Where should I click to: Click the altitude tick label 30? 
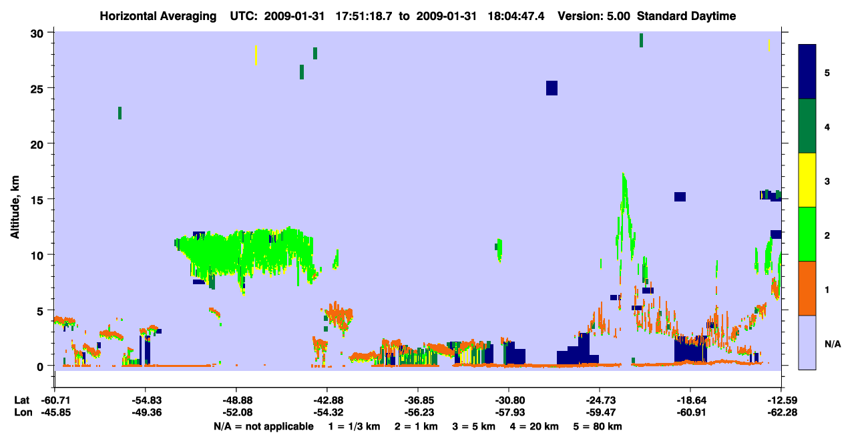pyautogui.click(x=39, y=33)
